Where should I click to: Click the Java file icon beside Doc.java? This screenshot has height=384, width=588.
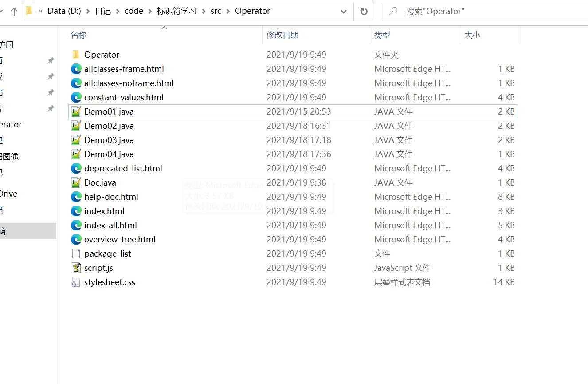coord(76,182)
